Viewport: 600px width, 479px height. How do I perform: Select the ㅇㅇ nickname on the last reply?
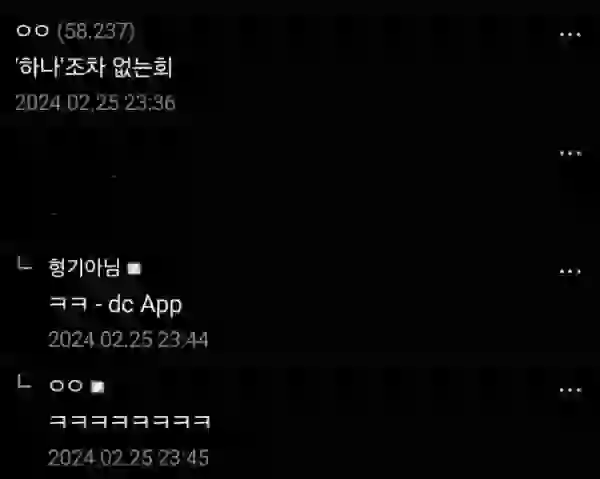pos(66,386)
